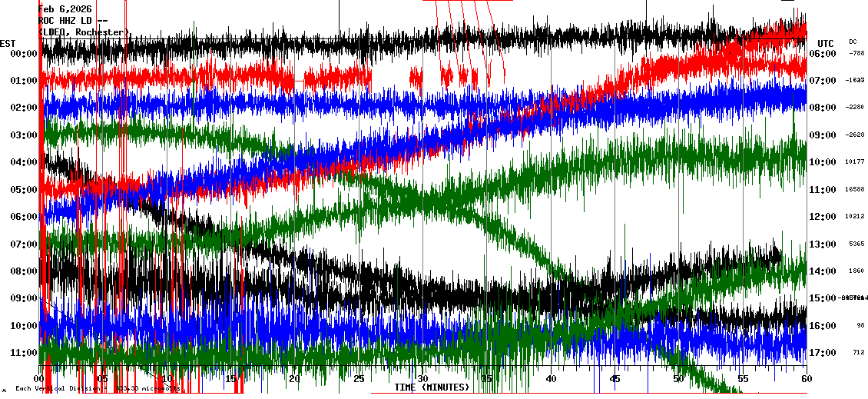Select the EST 00:00 row label
Image resolution: width=868 pixels, height=399 pixels.
pos(24,53)
